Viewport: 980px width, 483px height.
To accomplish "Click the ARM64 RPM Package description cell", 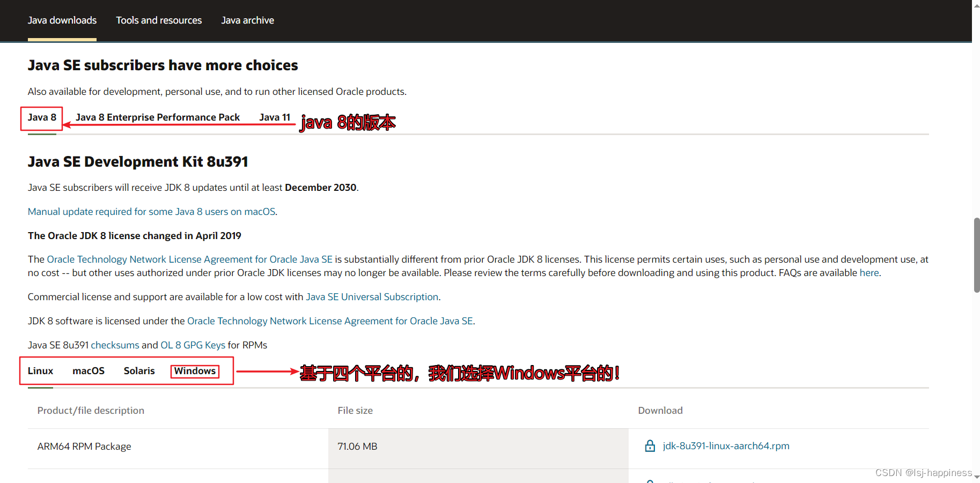I will point(178,449).
